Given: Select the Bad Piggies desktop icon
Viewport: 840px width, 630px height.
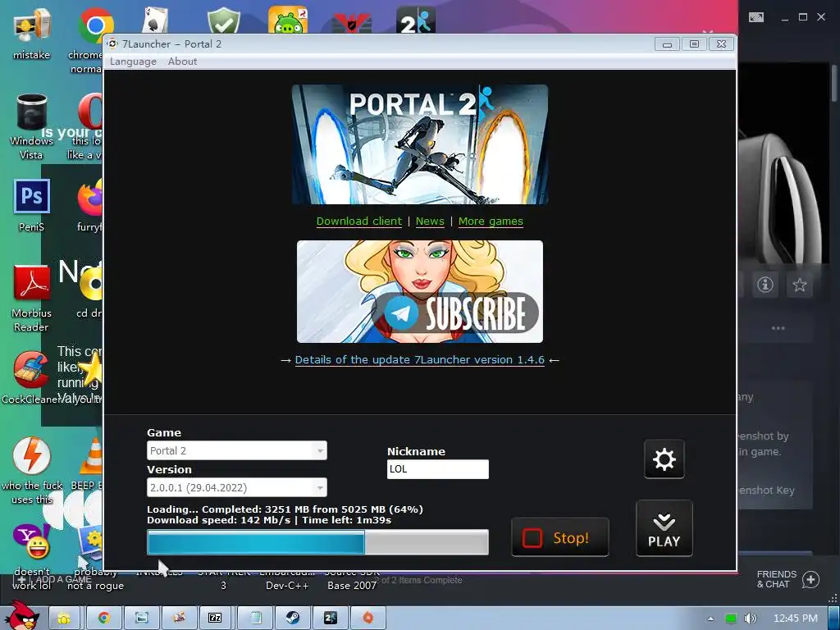Looking at the screenshot, I should [x=288, y=21].
